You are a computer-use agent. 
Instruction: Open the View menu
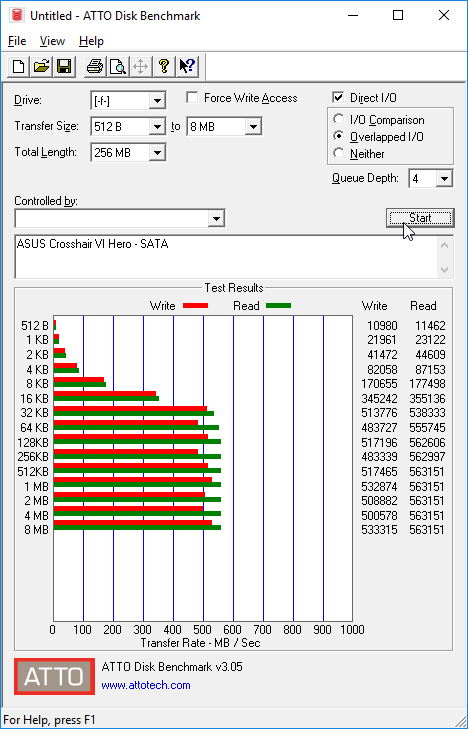click(x=52, y=41)
